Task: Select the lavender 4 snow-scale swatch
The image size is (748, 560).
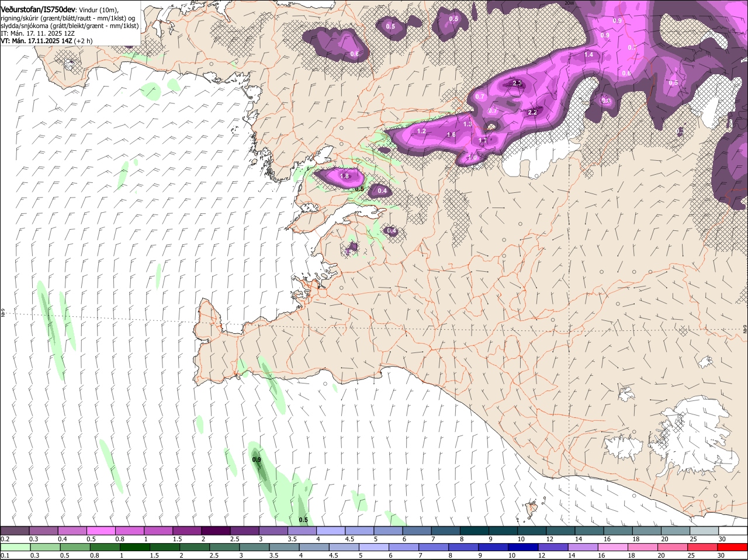Action: coord(332,531)
